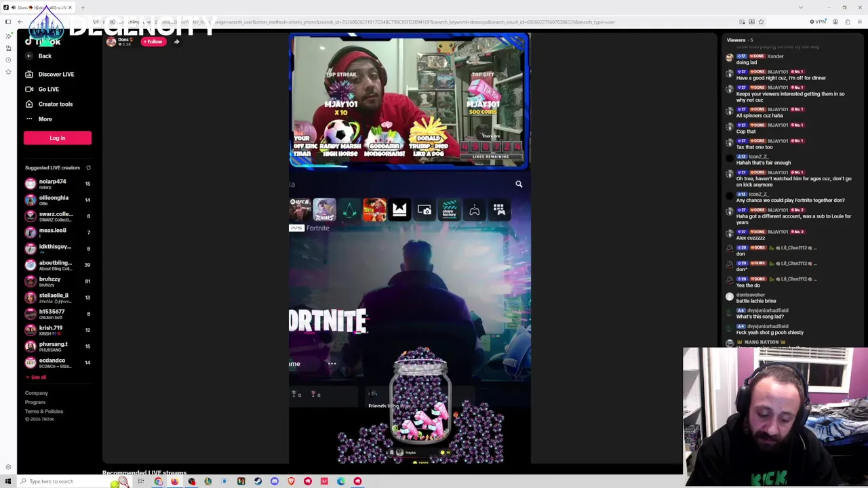This screenshot has width=868, height=488.
Task: Open Discover LIVE in the sidebar
Action: point(56,75)
